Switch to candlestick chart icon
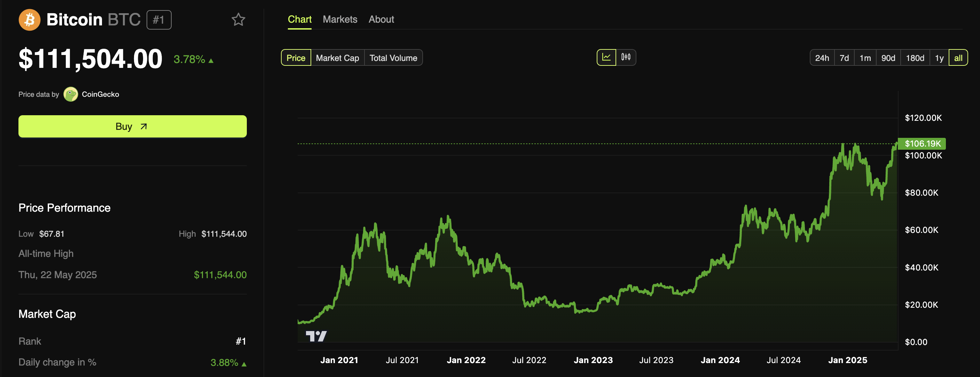Viewport: 980px width, 377px height. coord(626,57)
